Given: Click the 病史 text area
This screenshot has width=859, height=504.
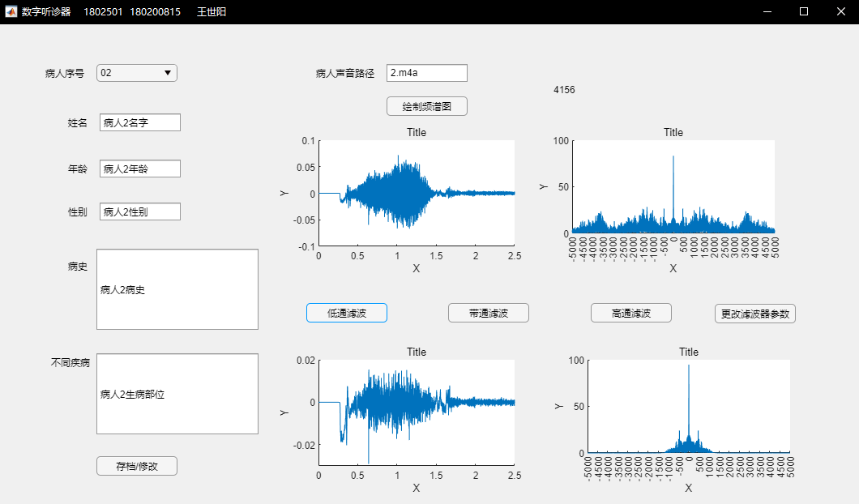Looking at the screenshot, I should [177, 289].
